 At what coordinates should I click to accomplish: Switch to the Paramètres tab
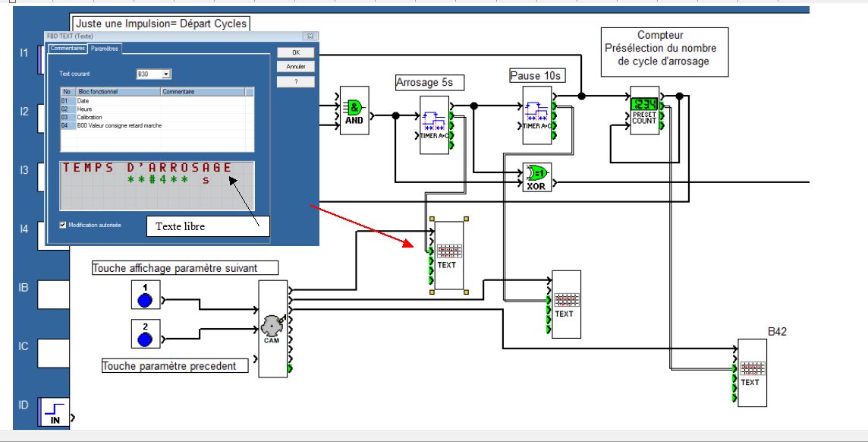(x=105, y=49)
